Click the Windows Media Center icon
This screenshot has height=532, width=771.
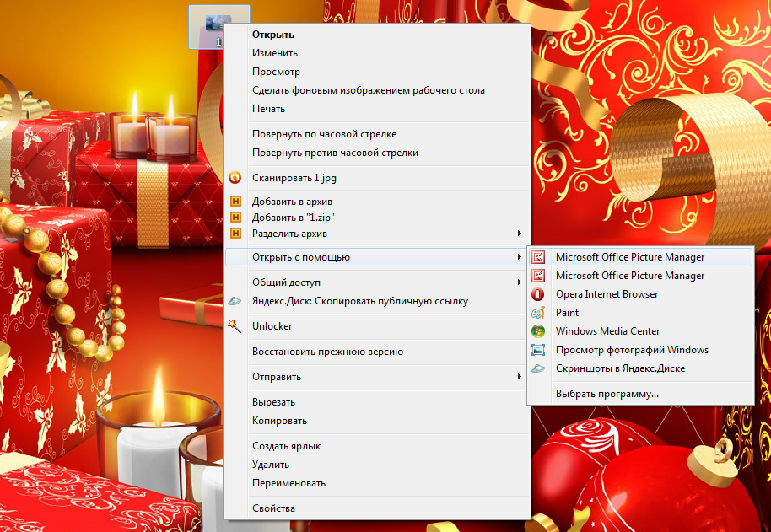click(x=538, y=331)
